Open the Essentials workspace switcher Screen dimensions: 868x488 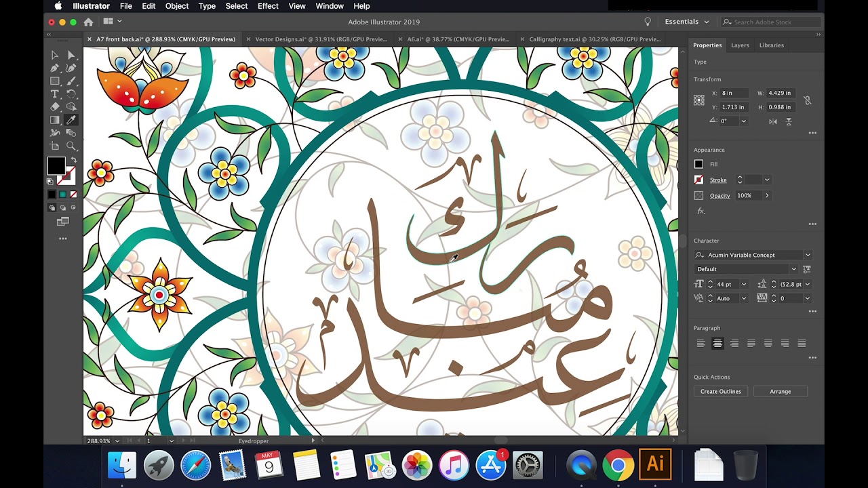(686, 22)
